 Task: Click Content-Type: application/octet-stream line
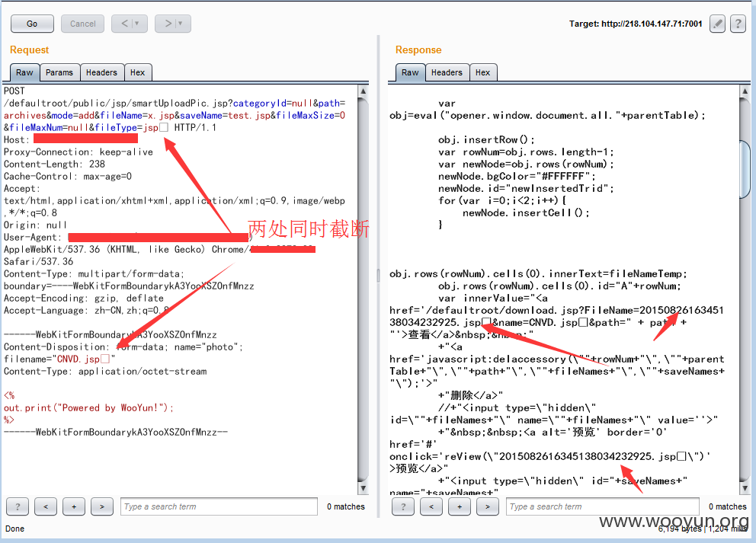(105, 372)
